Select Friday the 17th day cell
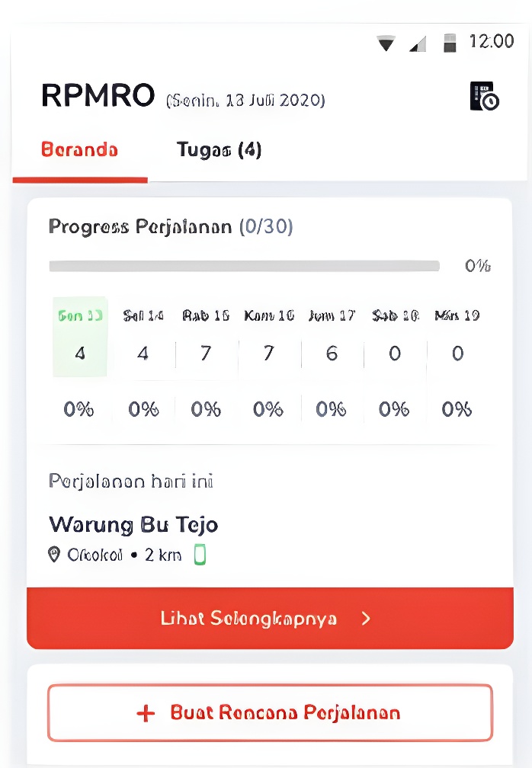Image resolution: width=532 pixels, height=768 pixels. point(332,338)
